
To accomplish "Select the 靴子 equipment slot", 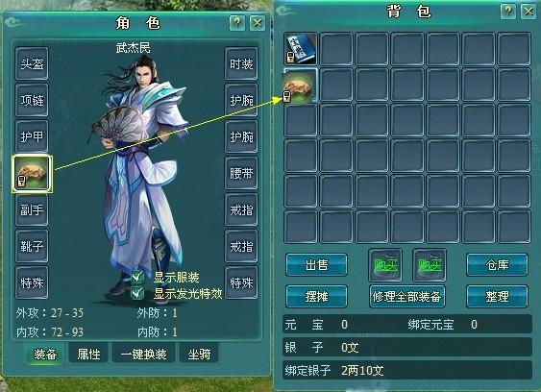I will (32, 246).
